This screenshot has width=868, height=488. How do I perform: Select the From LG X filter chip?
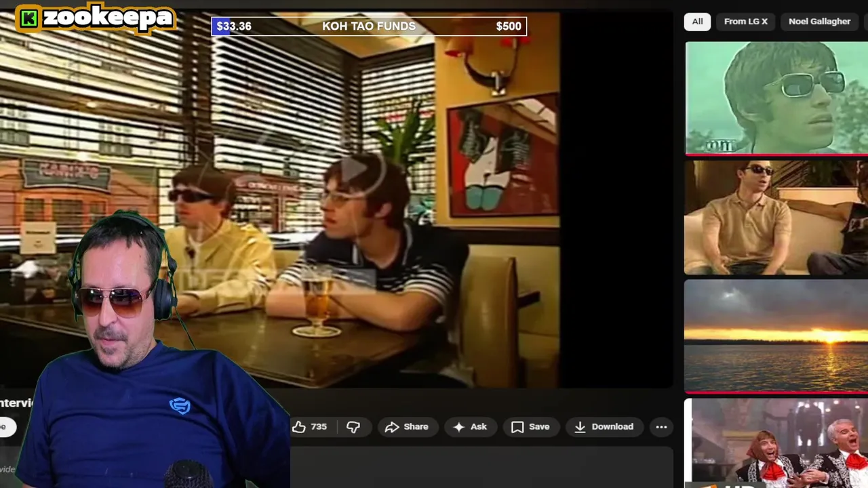pos(746,22)
